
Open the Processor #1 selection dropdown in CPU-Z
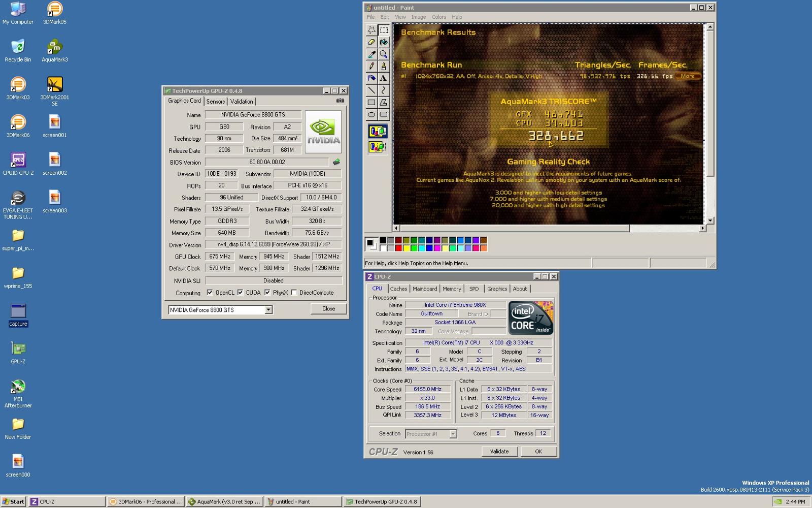click(x=453, y=434)
